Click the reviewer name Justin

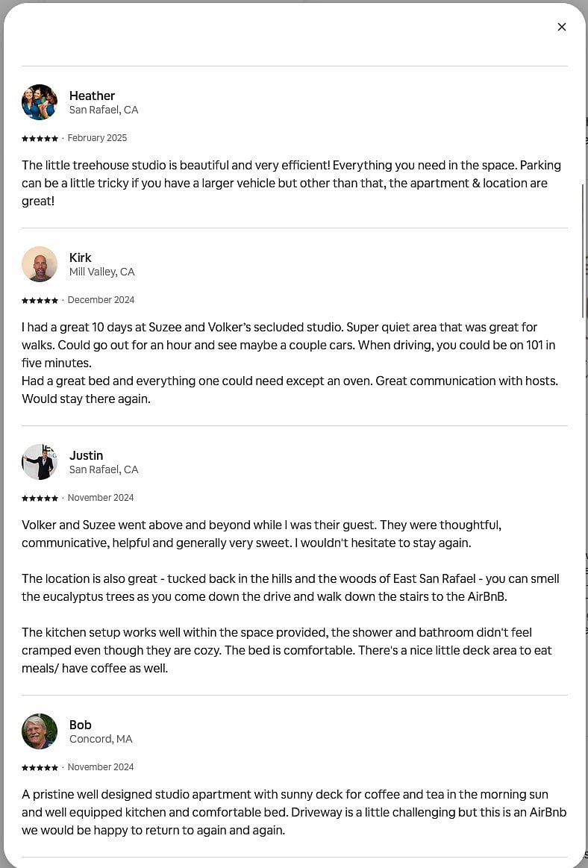(87, 455)
